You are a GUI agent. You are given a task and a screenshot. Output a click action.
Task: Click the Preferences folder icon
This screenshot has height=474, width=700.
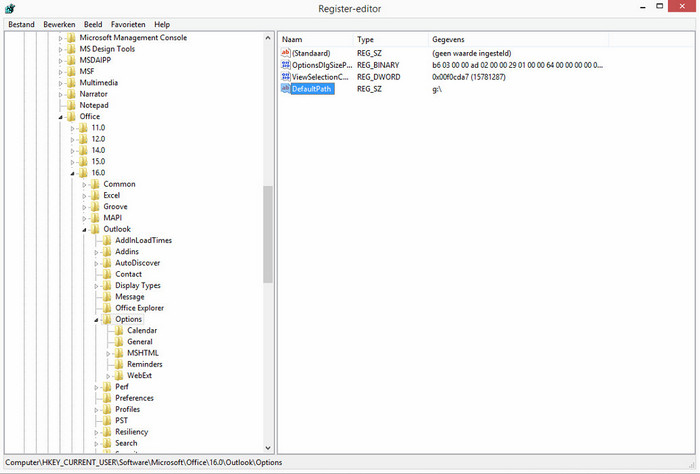pos(107,398)
